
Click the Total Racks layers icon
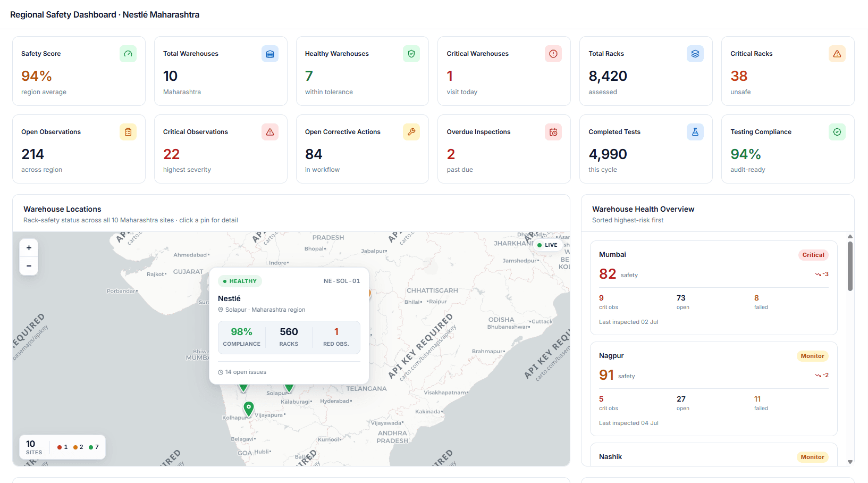tap(695, 54)
